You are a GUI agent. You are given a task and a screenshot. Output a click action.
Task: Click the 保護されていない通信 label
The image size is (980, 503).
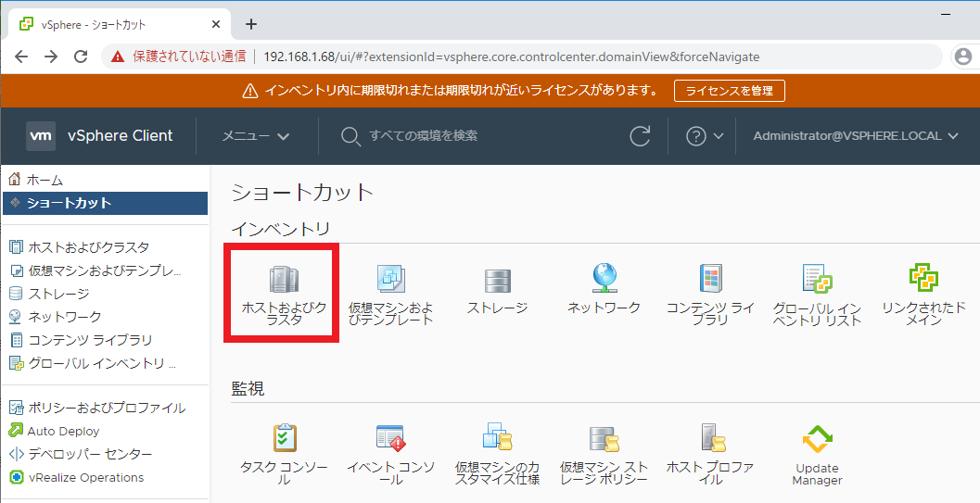[189, 57]
